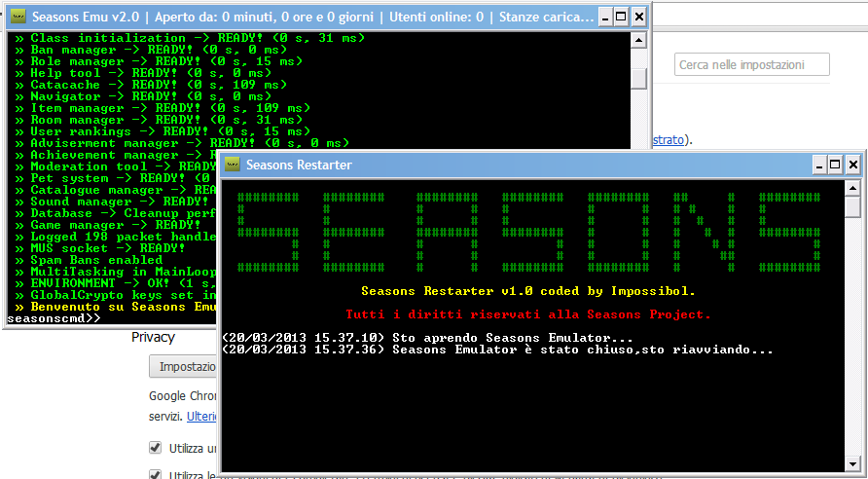868x479 pixels.
Task: Click the Seasons Emu window title icon
Action: pyautogui.click(x=18, y=17)
